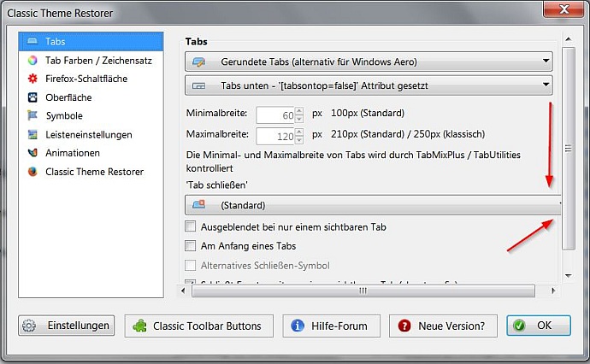Click the horizontal scrollbar left arrow
The image size is (590, 364).
[x=183, y=291]
